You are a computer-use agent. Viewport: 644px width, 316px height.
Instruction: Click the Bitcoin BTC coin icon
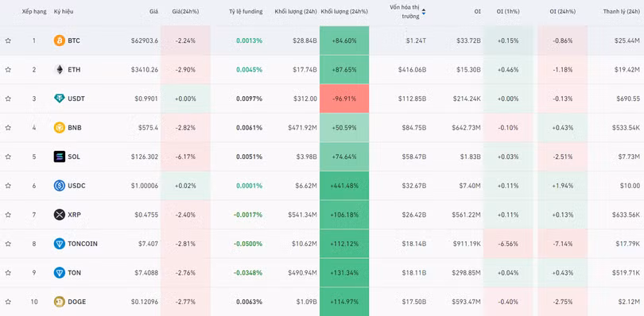[60, 40]
